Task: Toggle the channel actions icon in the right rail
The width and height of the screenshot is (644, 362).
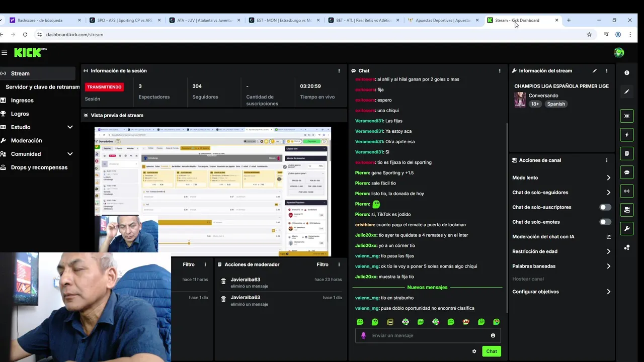Action: (627, 210)
